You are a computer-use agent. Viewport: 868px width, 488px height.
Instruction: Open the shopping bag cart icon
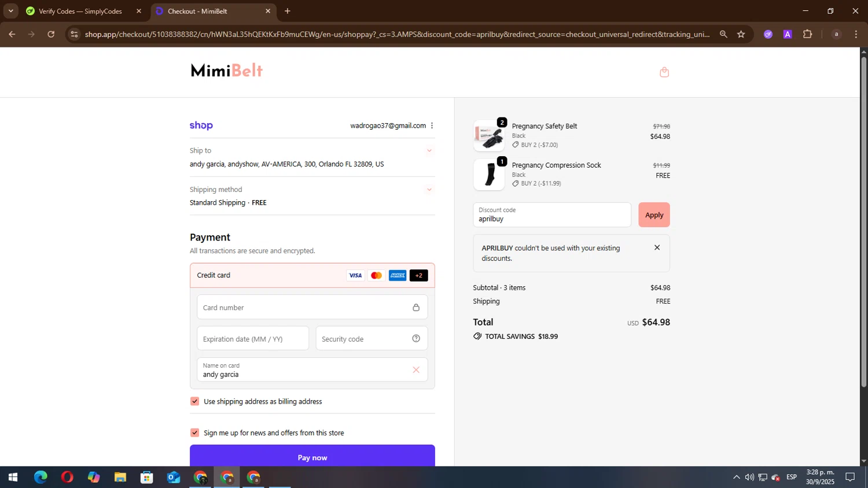click(664, 72)
